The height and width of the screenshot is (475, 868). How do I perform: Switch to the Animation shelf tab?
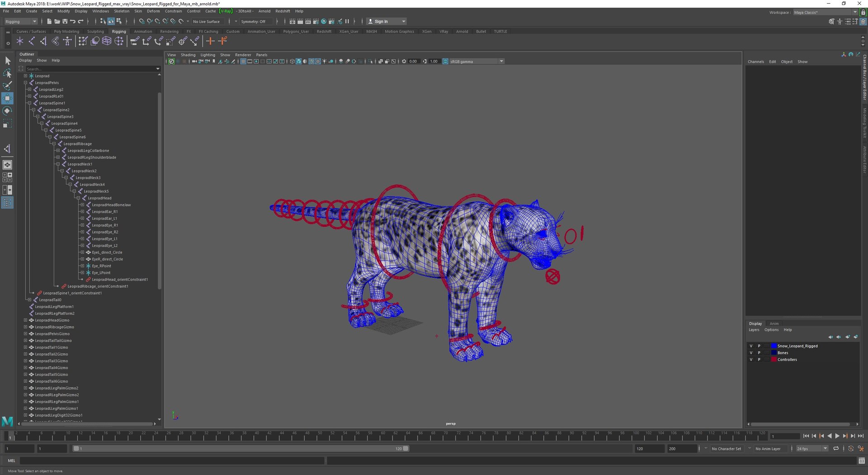click(143, 32)
